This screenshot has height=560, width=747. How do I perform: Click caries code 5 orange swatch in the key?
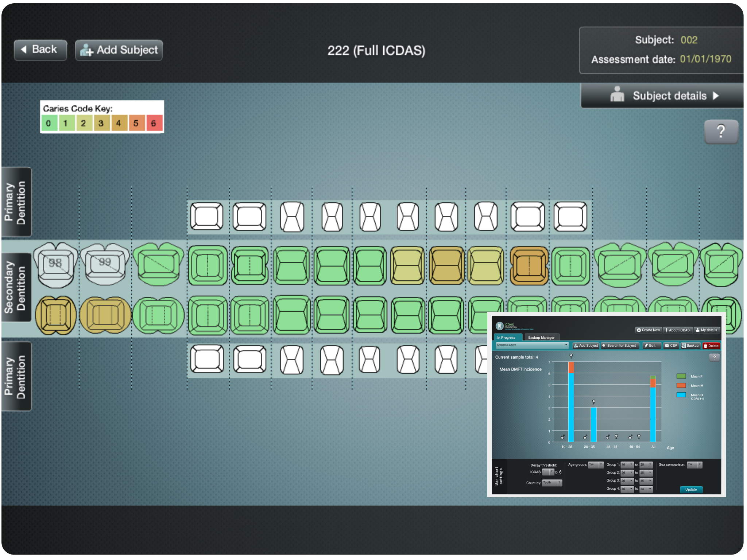click(x=136, y=123)
